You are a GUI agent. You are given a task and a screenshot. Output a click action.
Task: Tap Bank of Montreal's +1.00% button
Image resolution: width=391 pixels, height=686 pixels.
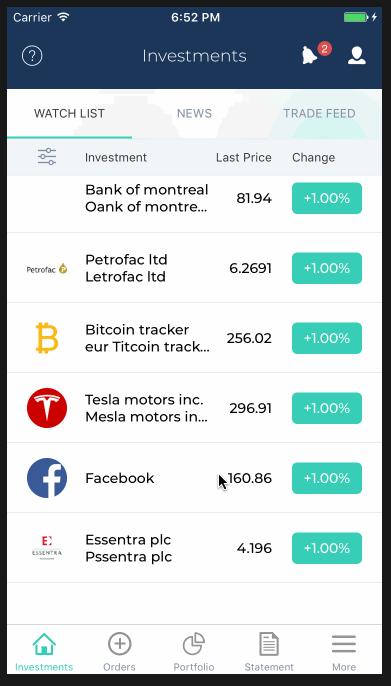point(327,198)
